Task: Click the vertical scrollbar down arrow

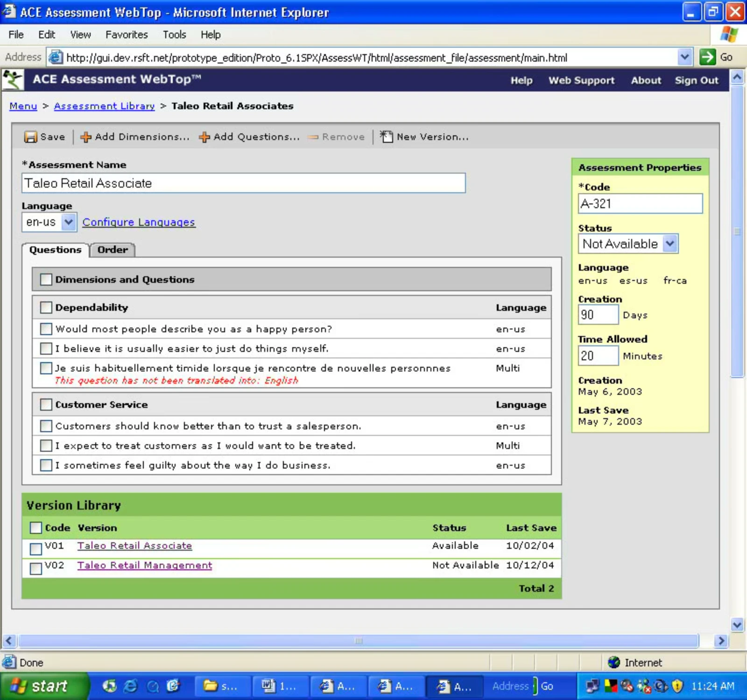Action: coord(737,624)
